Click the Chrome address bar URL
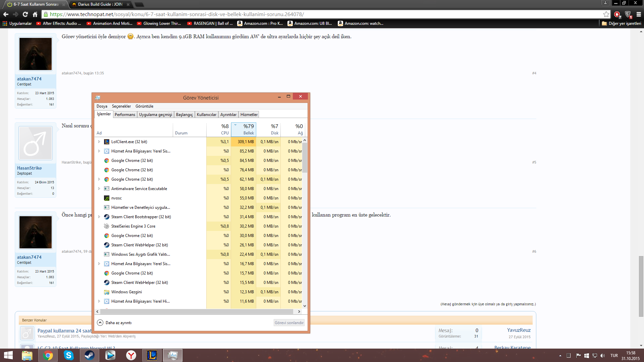Viewport: 644px width, 362px height. click(x=177, y=14)
